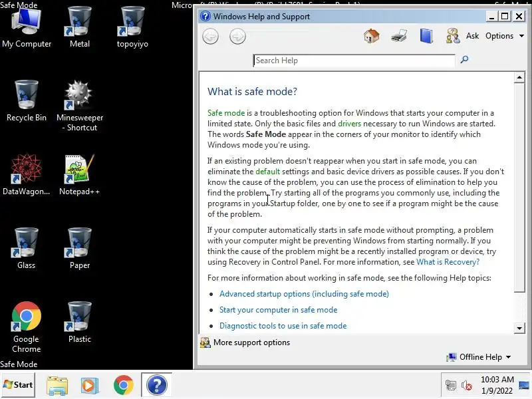Screen dimensions: 532x399
Task: Click the help scrollbar down arrow
Action: point(519,328)
